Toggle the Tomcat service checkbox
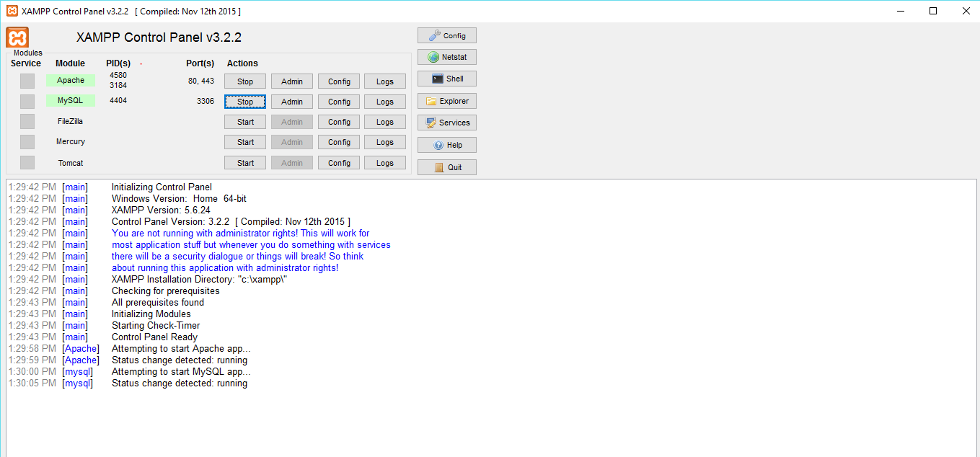This screenshot has height=457, width=980. coord(27,162)
